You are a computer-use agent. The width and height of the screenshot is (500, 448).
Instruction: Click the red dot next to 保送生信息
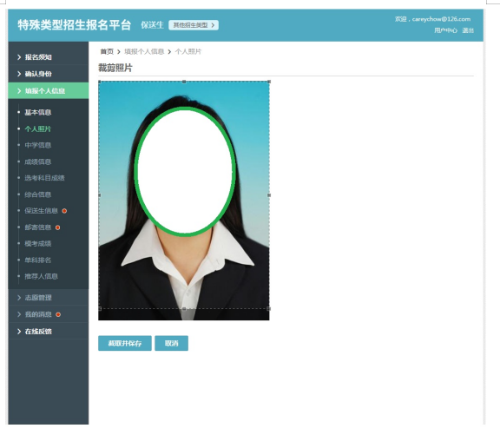click(x=64, y=211)
